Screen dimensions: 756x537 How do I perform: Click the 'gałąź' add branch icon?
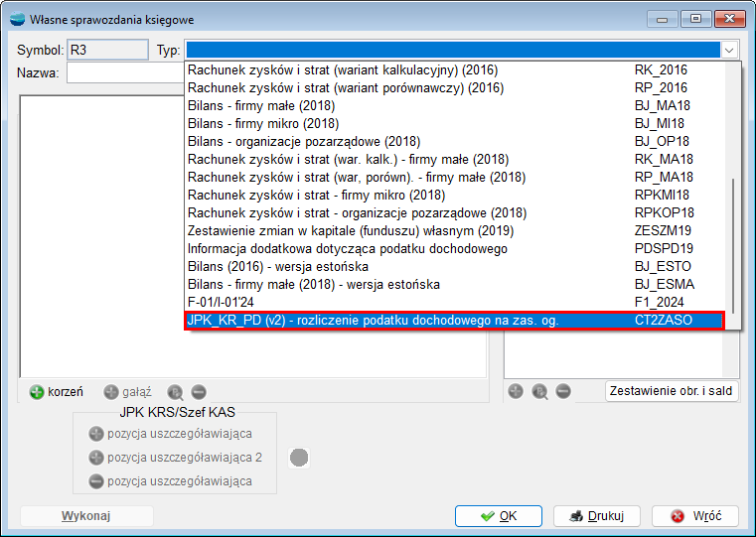coord(111,392)
